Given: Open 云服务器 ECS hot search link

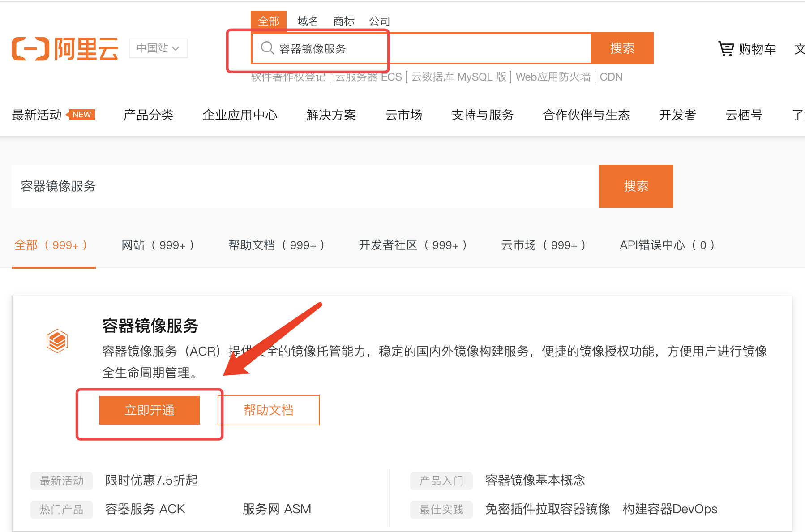Looking at the screenshot, I should (368, 77).
